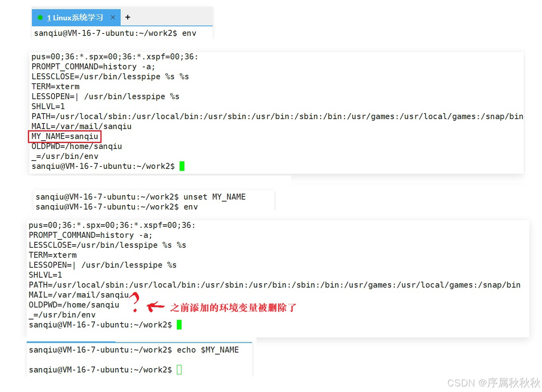
Task: Click the green cursor after second output prompt
Action: point(179,325)
